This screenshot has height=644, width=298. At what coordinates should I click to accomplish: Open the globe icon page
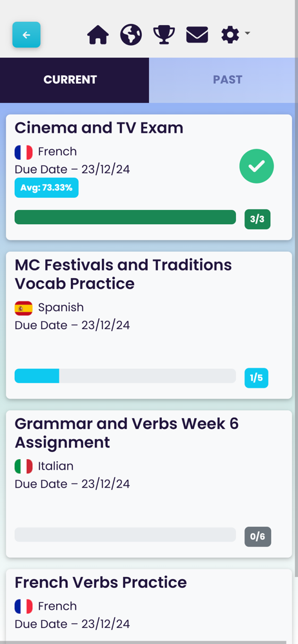(x=131, y=35)
